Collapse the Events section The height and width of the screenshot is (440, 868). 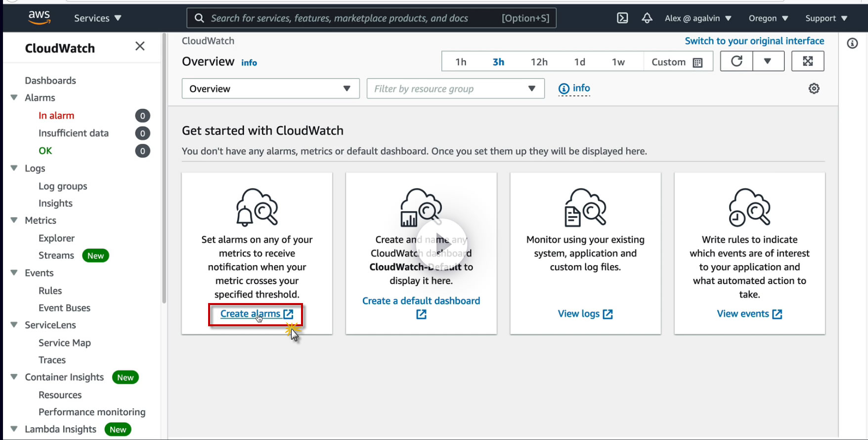(14, 273)
